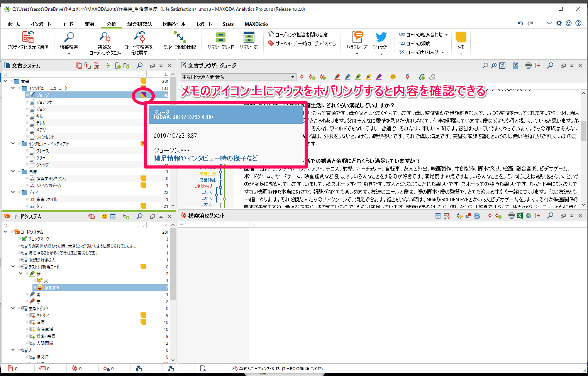Click yellow memo icon on 文書 root row
The height and width of the screenshot is (376, 588).
[x=143, y=81]
